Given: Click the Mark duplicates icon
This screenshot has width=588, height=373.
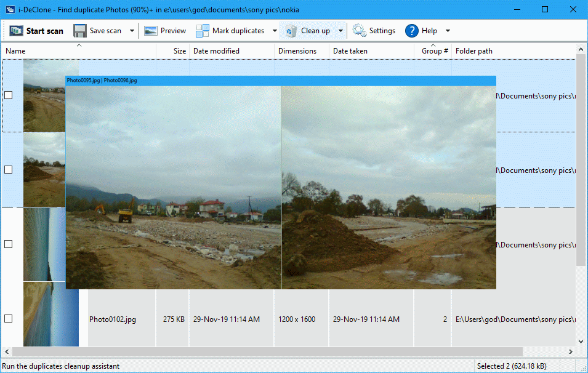Looking at the screenshot, I should pyautogui.click(x=203, y=31).
